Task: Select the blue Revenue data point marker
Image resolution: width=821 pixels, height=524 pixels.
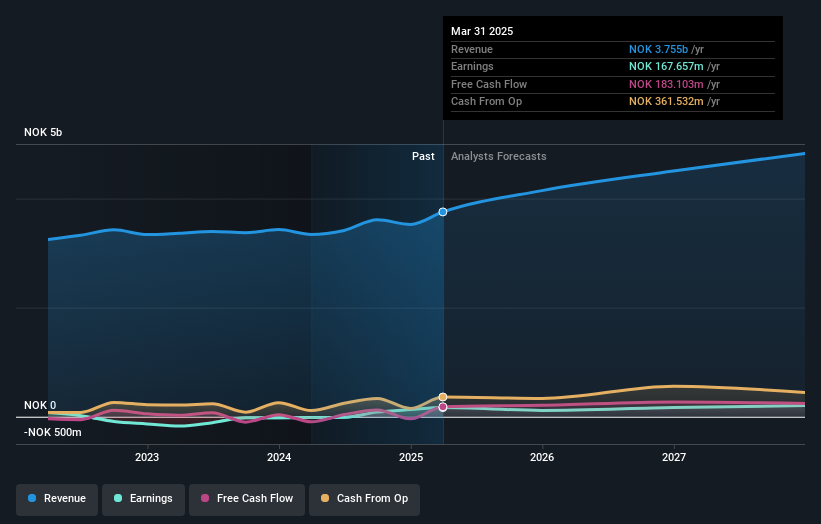Action: tap(443, 212)
